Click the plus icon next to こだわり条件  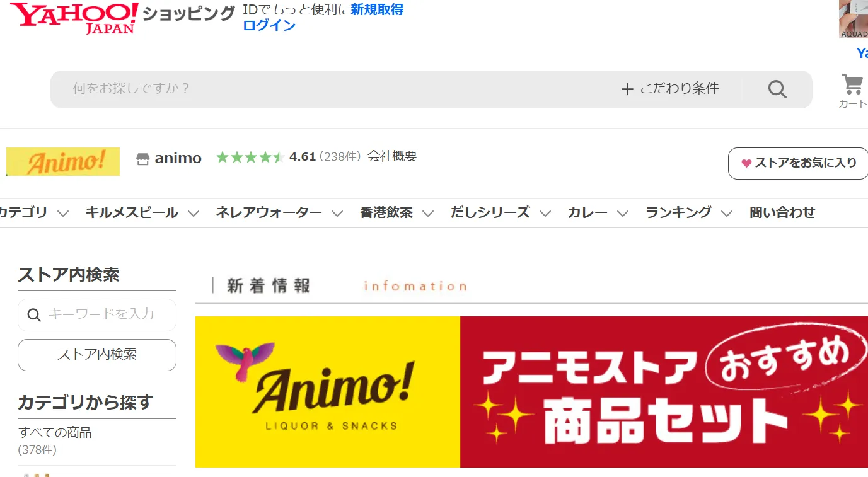627,88
